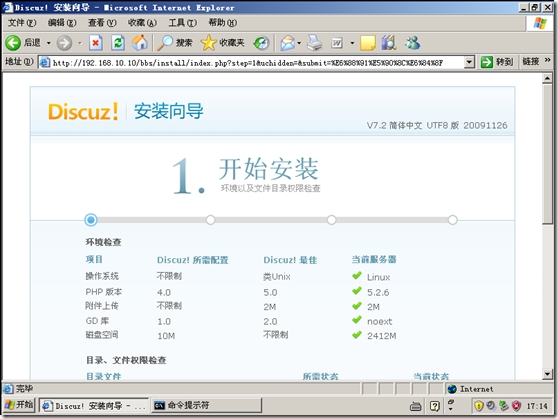Click the 目录、文件权限检查 heading
Viewport: 558px width, 419px height.
pos(126,360)
